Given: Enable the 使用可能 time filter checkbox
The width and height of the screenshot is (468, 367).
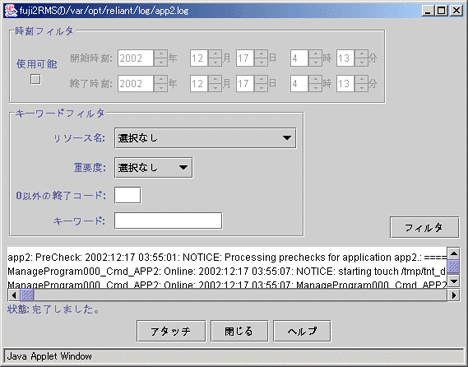Looking at the screenshot, I should 35,79.
